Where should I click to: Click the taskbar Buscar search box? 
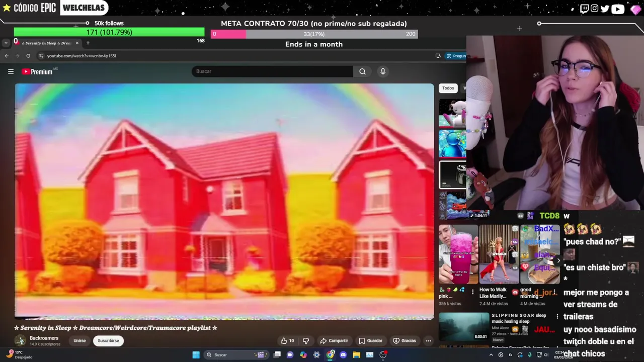[x=235, y=354]
